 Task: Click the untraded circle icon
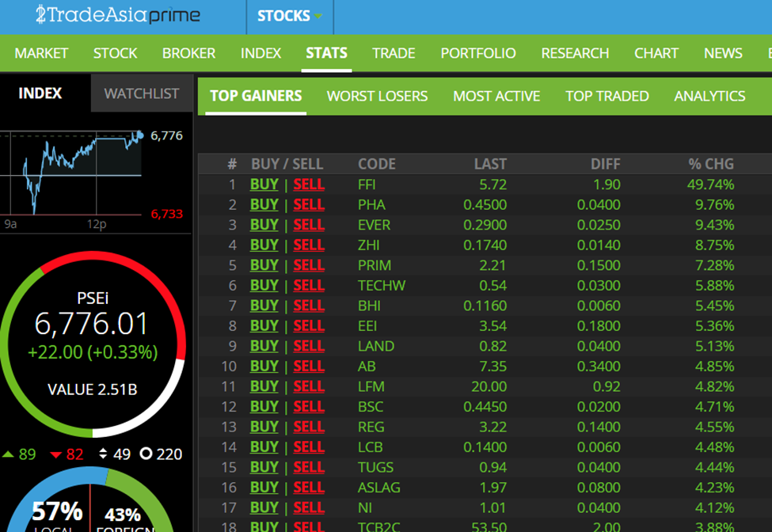[x=146, y=454]
